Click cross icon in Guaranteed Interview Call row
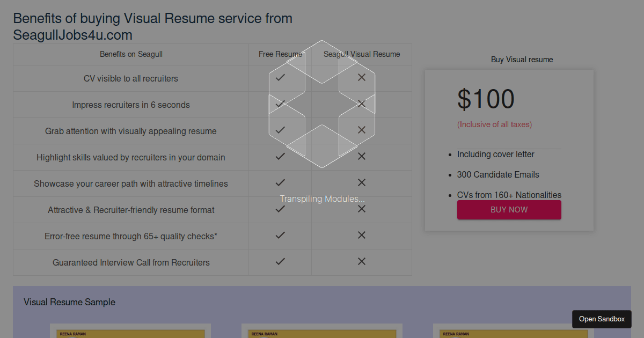Viewport: 644px width, 338px height. (x=361, y=262)
